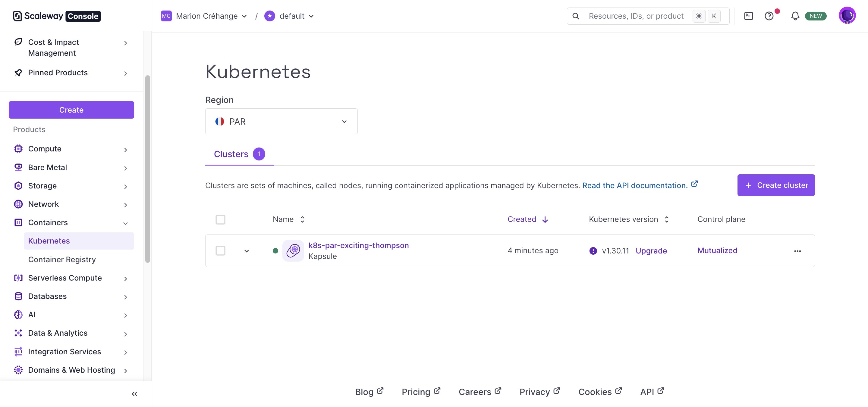
Task: Open the Careers footer link
Action: point(480,392)
